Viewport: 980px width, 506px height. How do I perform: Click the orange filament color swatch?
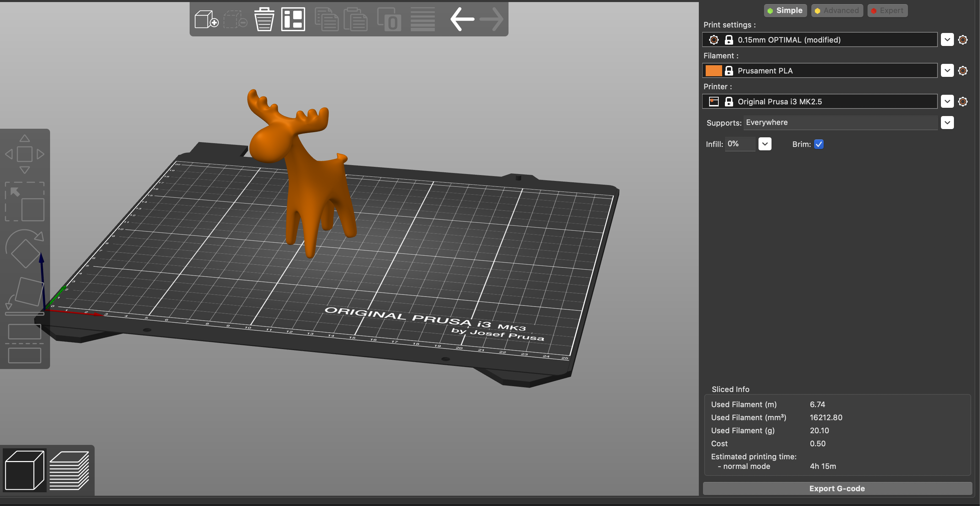(x=713, y=71)
